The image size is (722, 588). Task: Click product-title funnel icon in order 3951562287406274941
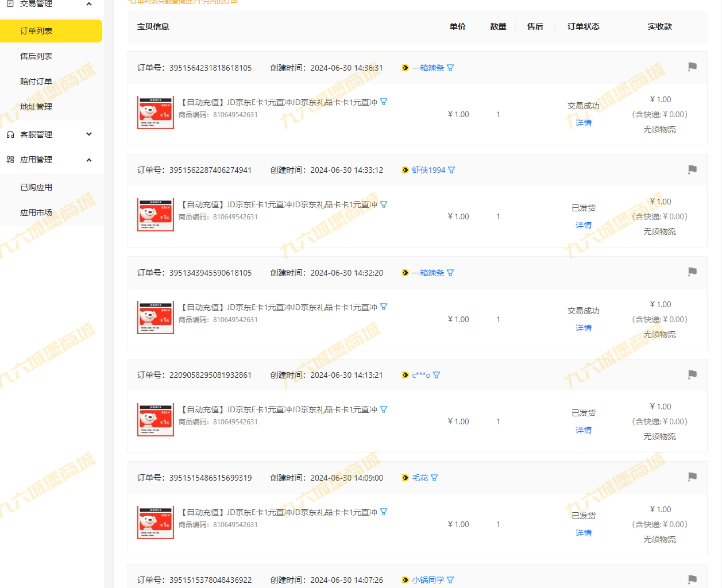point(384,204)
